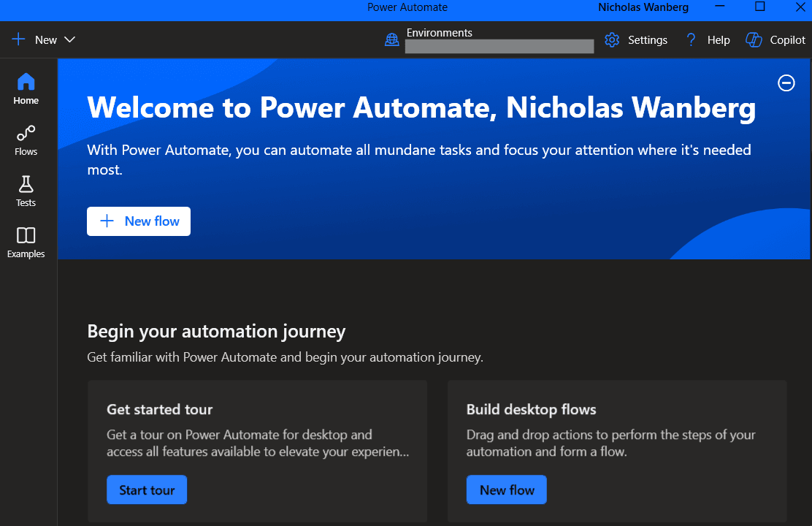The width and height of the screenshot is (812, 526).
Task: Expand the New dropdown chevron
Action: [69, 40]
